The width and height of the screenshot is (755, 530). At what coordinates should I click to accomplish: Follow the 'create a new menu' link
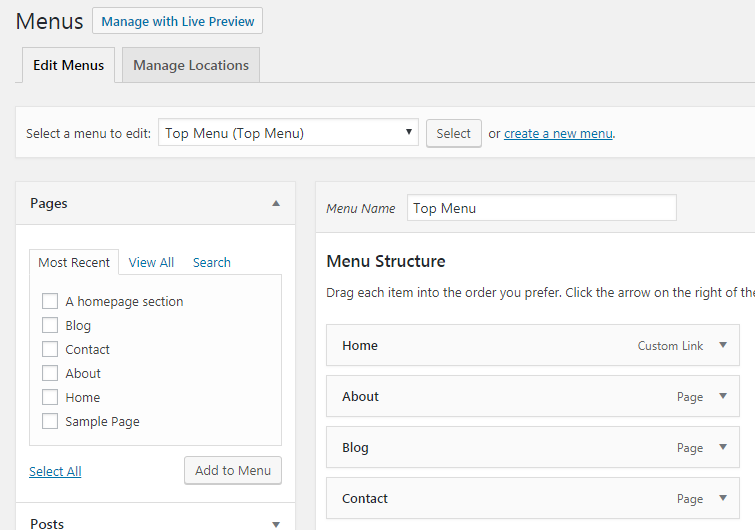(558, 133)
